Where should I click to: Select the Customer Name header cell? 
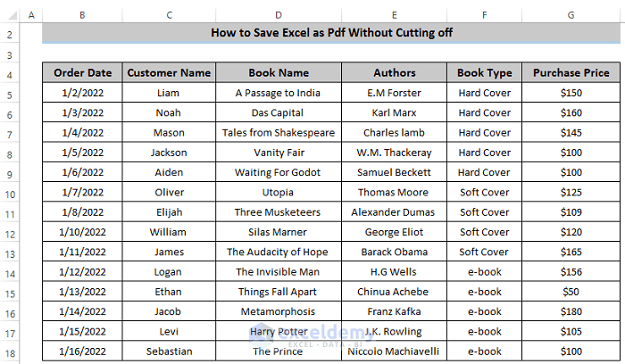click(x=169, y=73)
